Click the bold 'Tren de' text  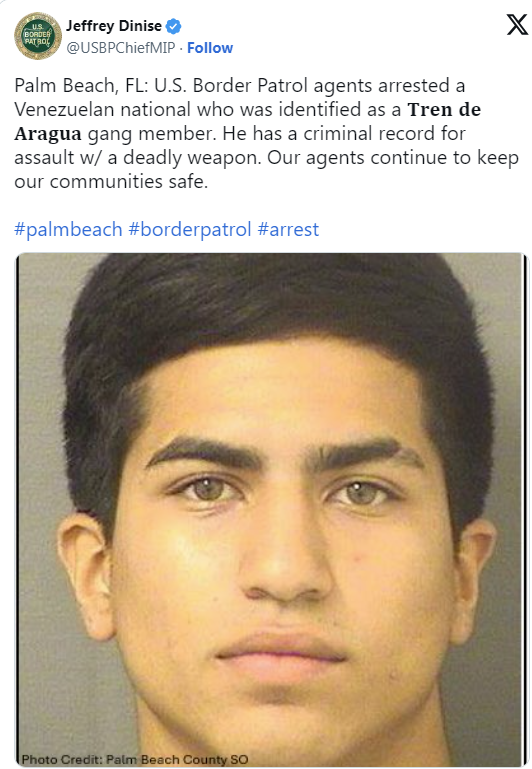(x=444, y=109)
